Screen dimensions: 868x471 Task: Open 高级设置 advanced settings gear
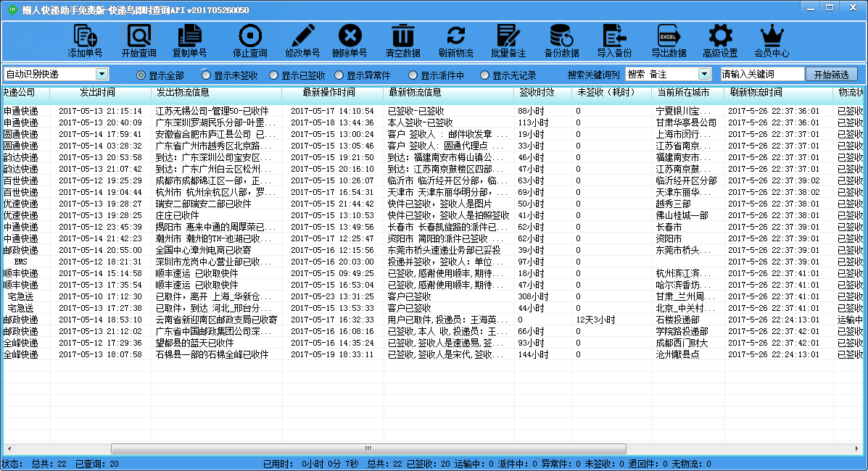[x=719, y=41]
